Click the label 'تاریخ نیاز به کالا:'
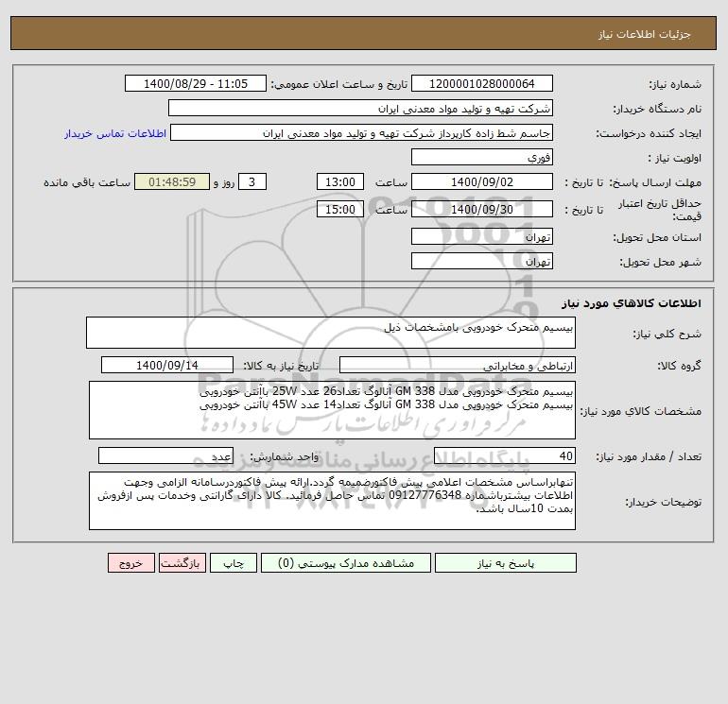This screenshot has width=728, height=704. click(x=281, y=366)
